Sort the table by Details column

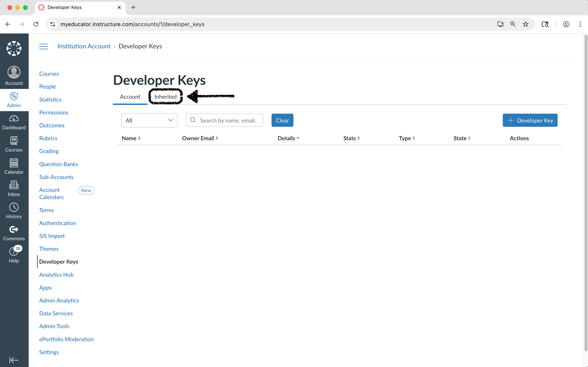coord(288,138)
